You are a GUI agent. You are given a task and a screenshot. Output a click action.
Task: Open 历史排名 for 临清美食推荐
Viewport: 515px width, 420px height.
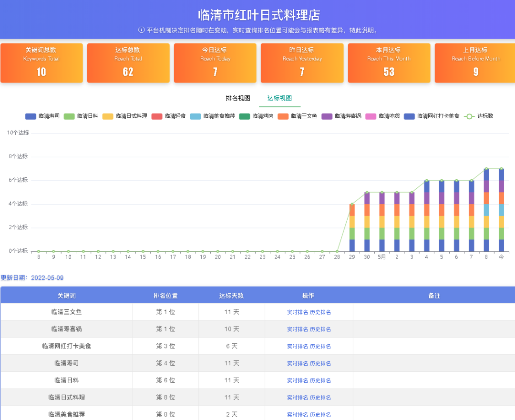[320, 415]
